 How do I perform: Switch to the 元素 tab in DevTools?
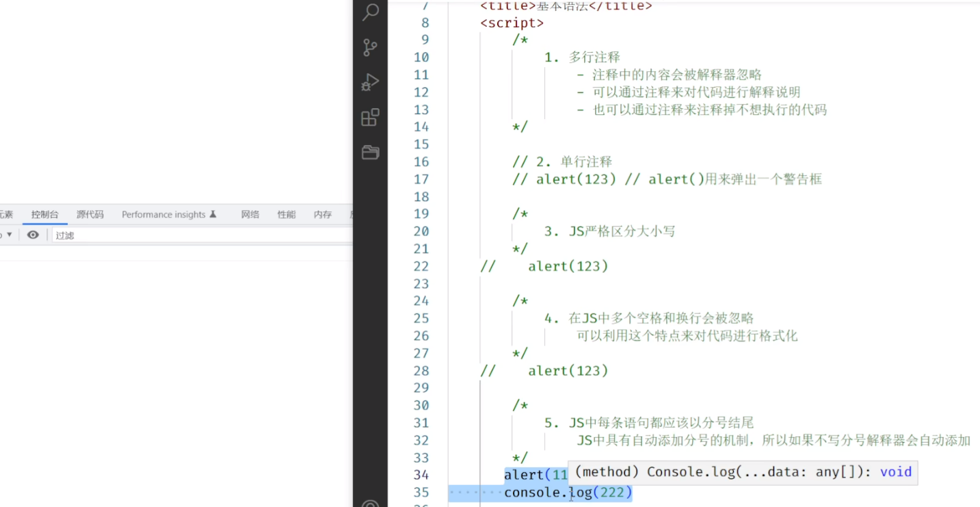click(x=6, y=214)
